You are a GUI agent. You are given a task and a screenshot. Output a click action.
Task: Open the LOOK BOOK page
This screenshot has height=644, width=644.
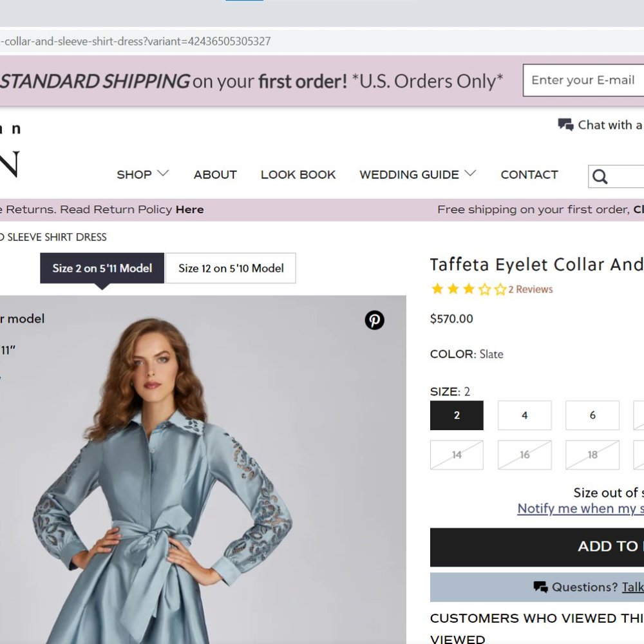tap(298, 175)
